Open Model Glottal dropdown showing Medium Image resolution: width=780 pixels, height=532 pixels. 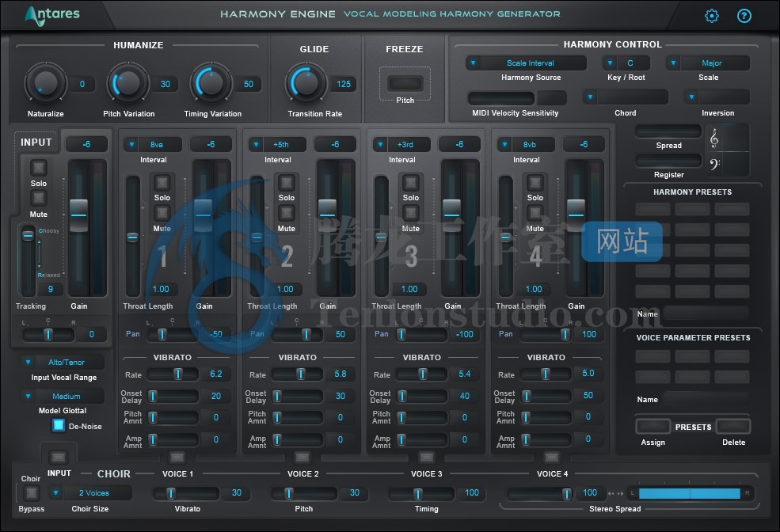click(x=63, y=397)
